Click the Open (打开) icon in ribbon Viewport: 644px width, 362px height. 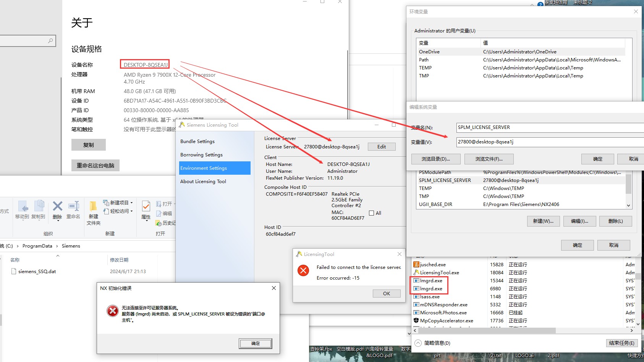click(159, 204)
